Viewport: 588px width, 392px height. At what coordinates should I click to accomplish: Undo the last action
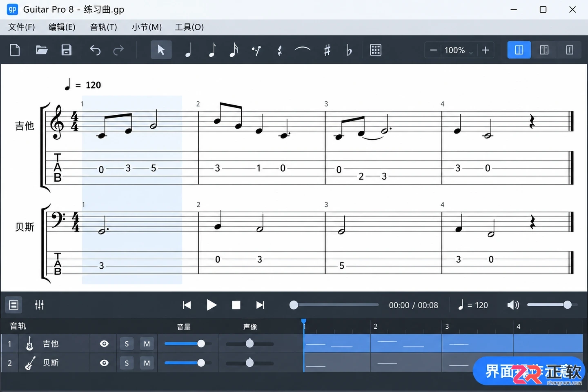(95, 50)
